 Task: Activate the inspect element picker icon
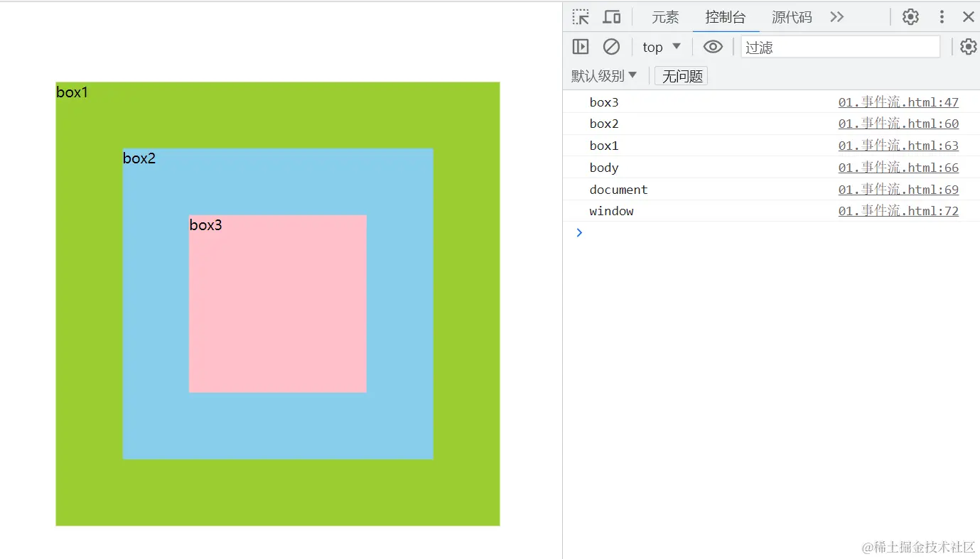coord(581,17)
